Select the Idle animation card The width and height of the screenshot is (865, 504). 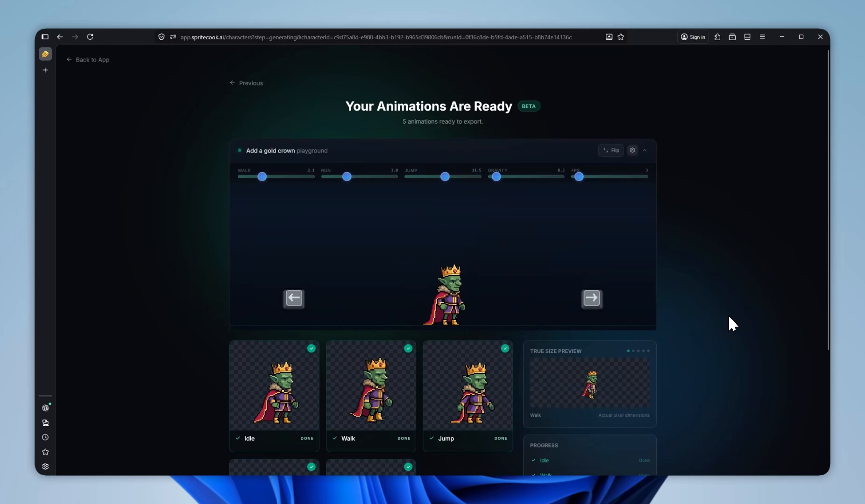tap(274, 396)
